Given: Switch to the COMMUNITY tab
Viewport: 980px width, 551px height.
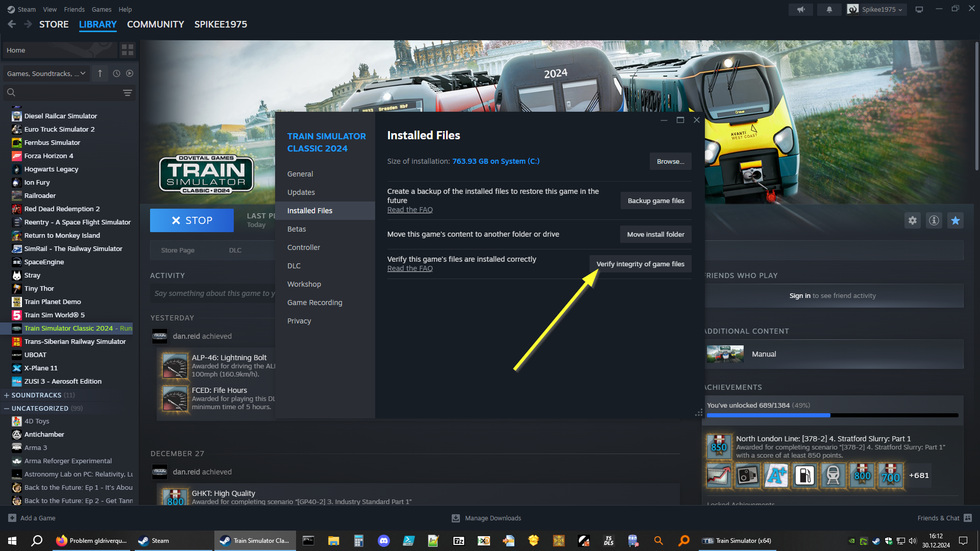Looking at the screenshot, I should 156,24.
